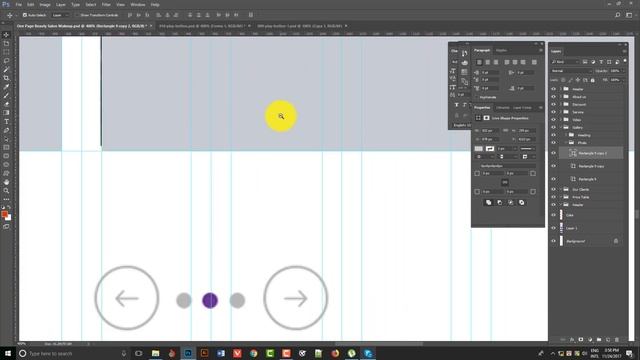This screenshot has width=640, height=360.
Task: Select the Rectangle 9 copy layer
Action: pyautogui.click(x=591, y=166)
